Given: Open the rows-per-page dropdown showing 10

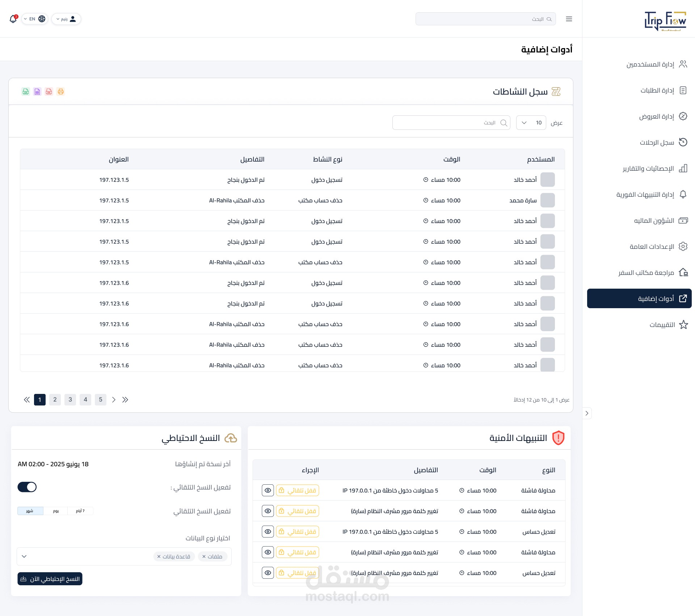Looking at the screenshot, I should click(x=531, y=123).
